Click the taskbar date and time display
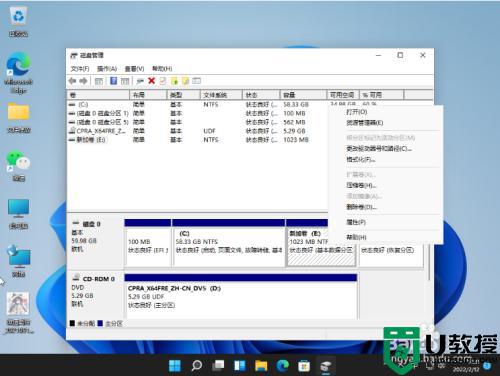This screenshot has width=500, height=376. click(x=465, y=366)
